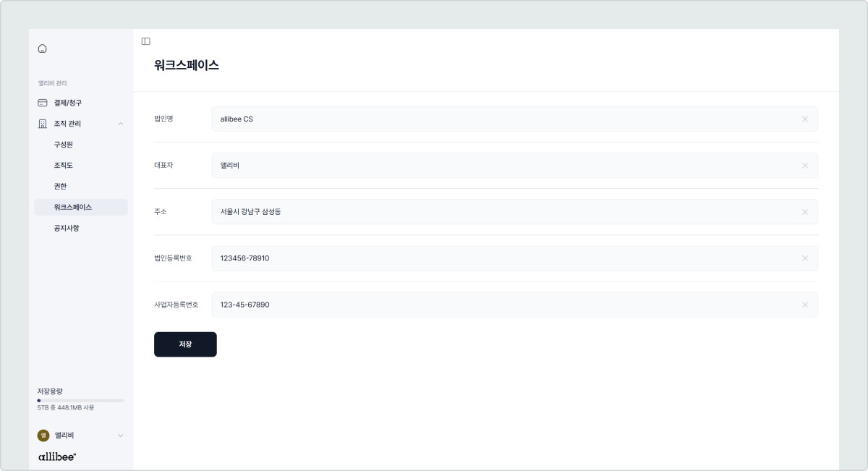The image size is (868, 471).
Task: Expand the 앨리비 user account dropdown
Action: pyautogui.click(x=120, y=436)
